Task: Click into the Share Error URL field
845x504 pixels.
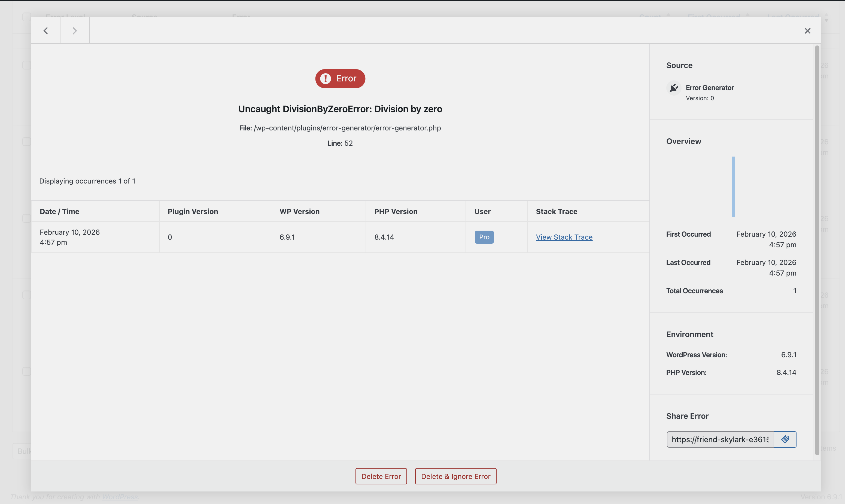Action: click(x=720, y=439)
